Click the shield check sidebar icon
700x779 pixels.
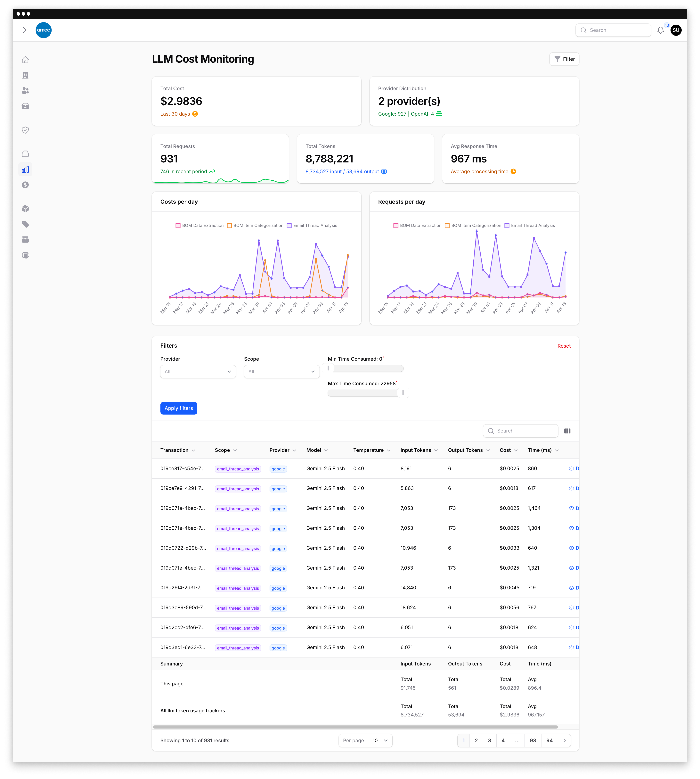point(25,130)
